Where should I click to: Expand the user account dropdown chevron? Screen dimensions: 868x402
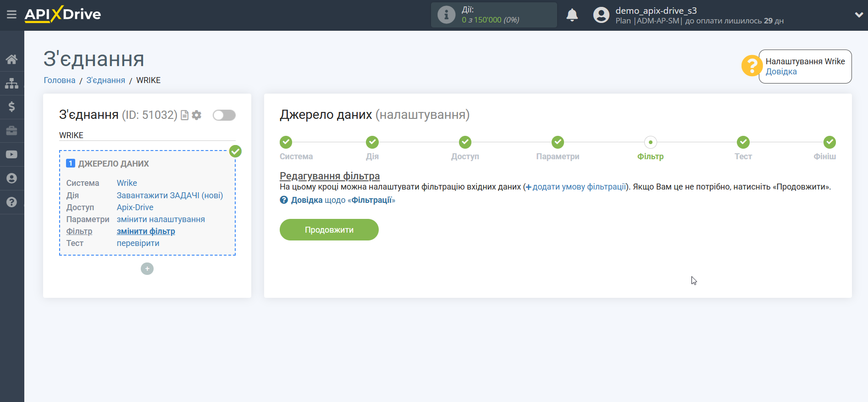click(858, 15)
